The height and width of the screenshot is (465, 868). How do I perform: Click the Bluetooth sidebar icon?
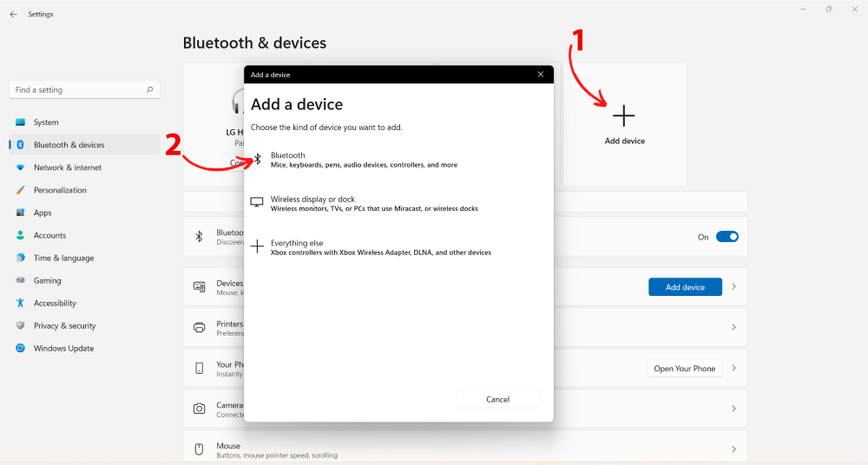click(21, 145)
